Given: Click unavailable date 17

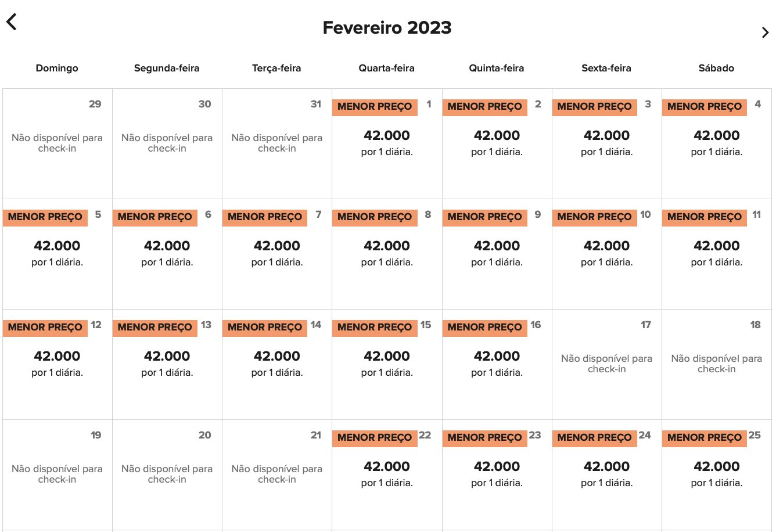Looking at the screenshot, I should pos(606,364).
